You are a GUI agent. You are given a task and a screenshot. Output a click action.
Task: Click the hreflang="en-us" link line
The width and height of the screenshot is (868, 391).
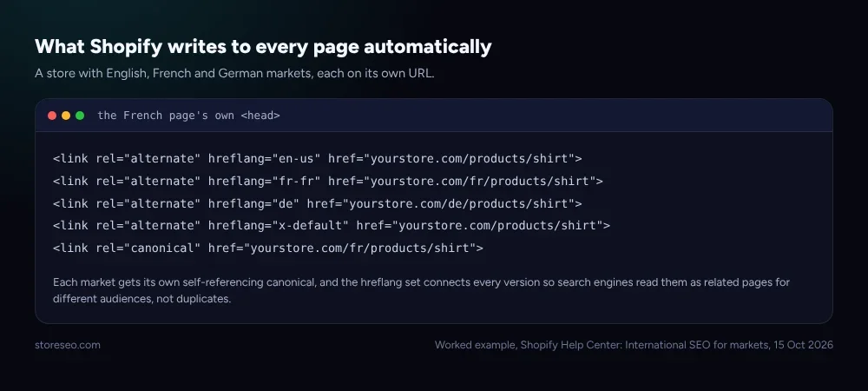click(317, 159)
